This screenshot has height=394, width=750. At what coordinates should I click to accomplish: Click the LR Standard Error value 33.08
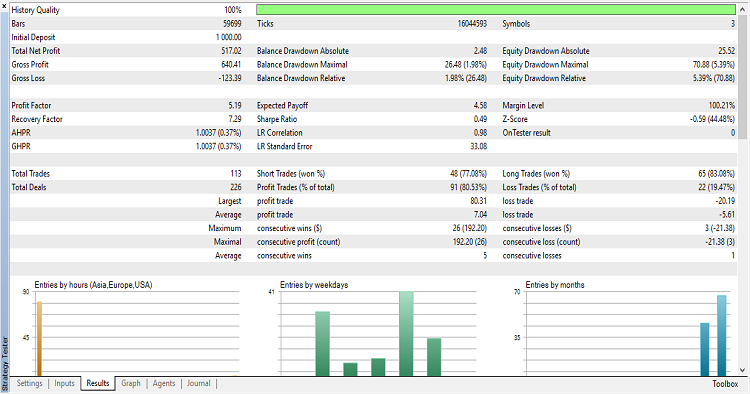pyautogui.click(x=479, y=146)
